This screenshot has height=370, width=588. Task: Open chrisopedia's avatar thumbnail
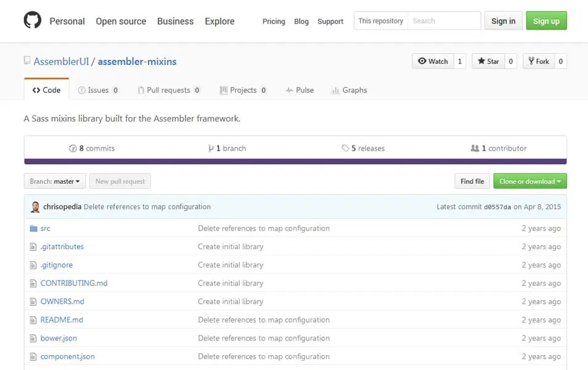(35, 207)
